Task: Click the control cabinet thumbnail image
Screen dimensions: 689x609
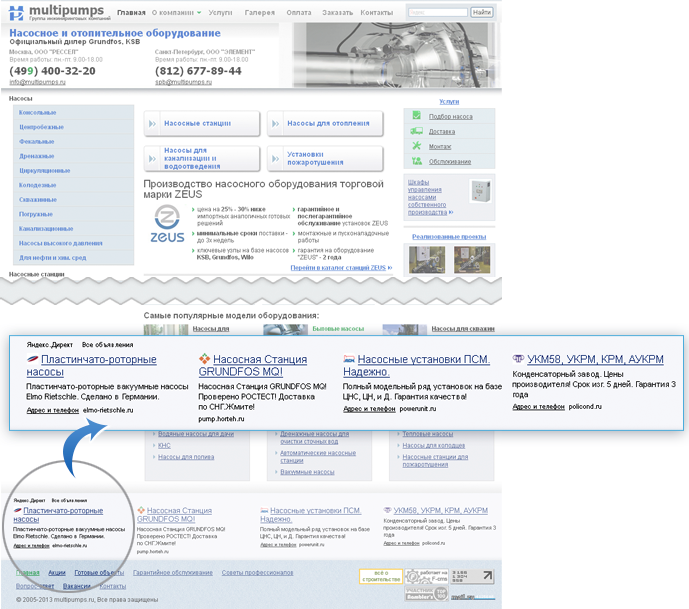Action: pos(480,191)
